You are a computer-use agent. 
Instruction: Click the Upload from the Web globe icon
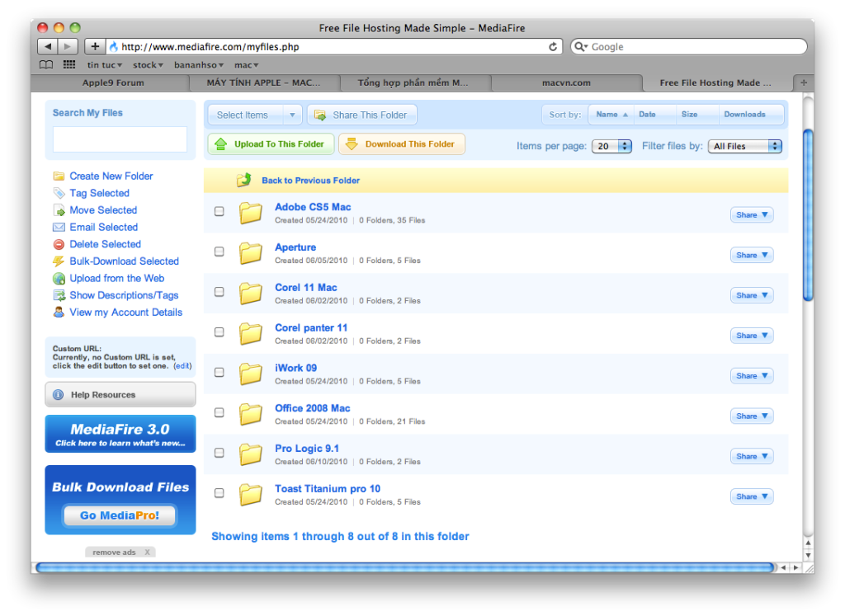59,279
